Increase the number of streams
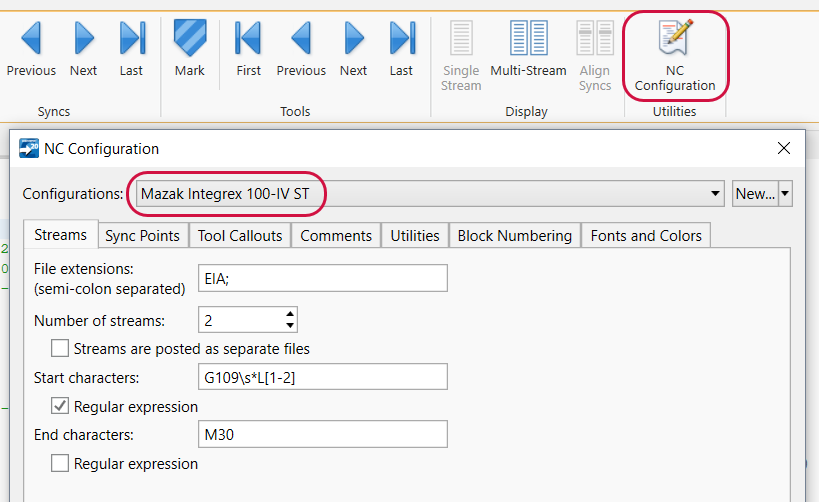819x502 pixels. tap(290, 314)
